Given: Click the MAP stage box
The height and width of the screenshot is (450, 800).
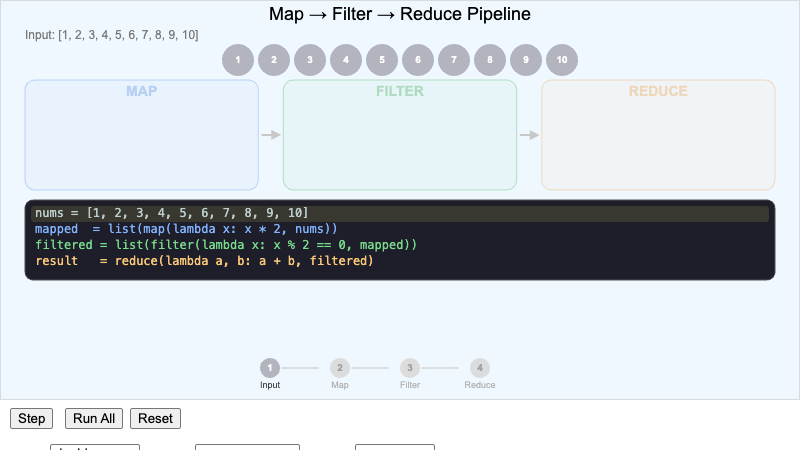Looking at the screenshot, I should pos(142,135).
